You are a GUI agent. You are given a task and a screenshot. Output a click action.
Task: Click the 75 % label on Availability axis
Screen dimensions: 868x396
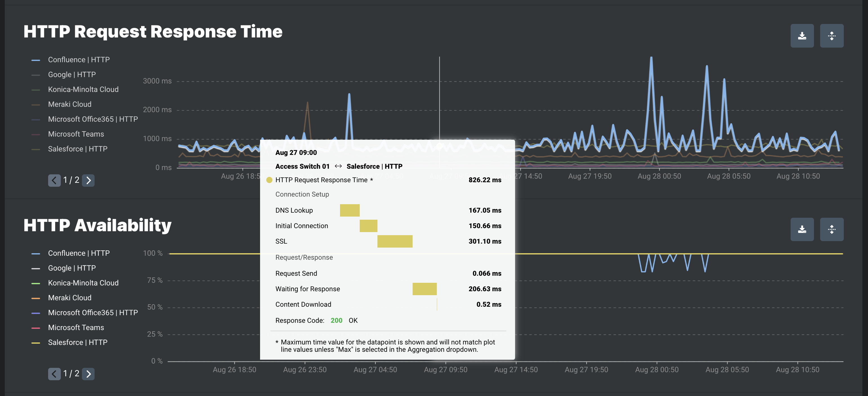(155, 280)
